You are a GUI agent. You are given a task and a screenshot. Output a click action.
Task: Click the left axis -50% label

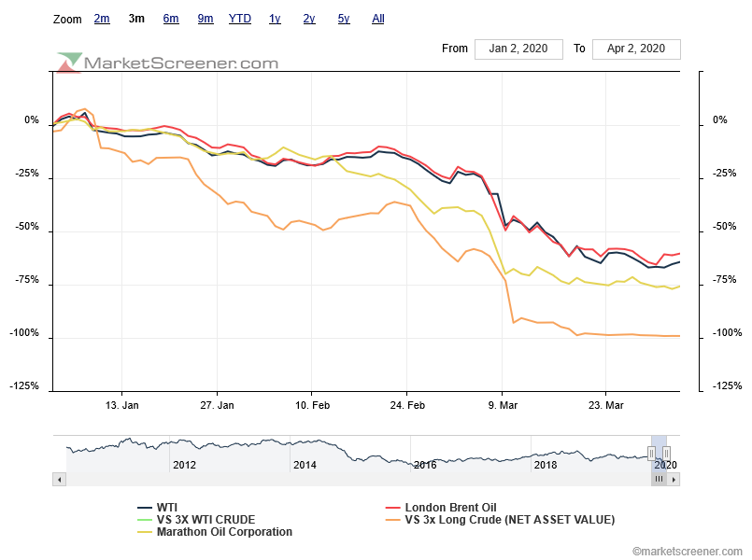pyautogui.click(x=27, y=227)
